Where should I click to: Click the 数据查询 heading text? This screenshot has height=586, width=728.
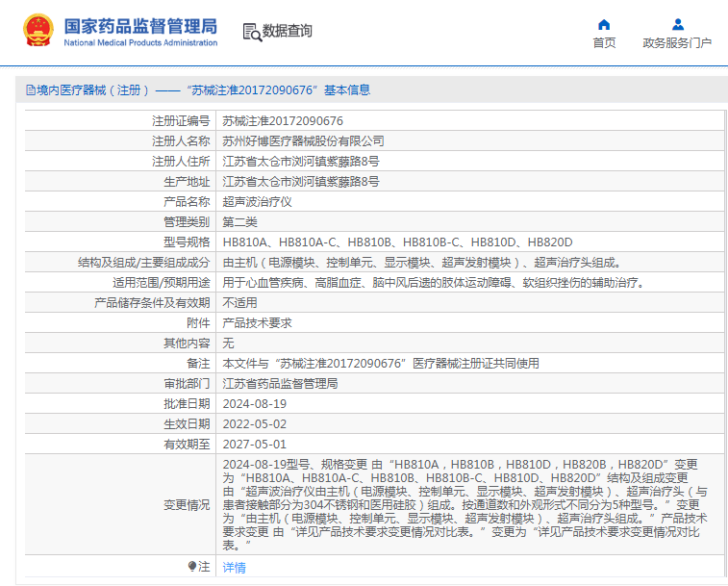click(287, 31)
